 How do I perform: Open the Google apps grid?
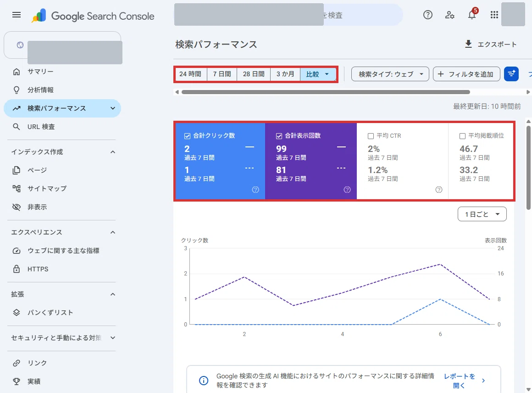point(494,15)
